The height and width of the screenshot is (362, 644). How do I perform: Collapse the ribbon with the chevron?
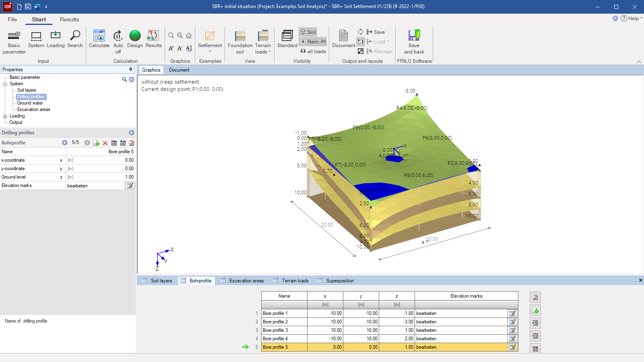[639, 62]
